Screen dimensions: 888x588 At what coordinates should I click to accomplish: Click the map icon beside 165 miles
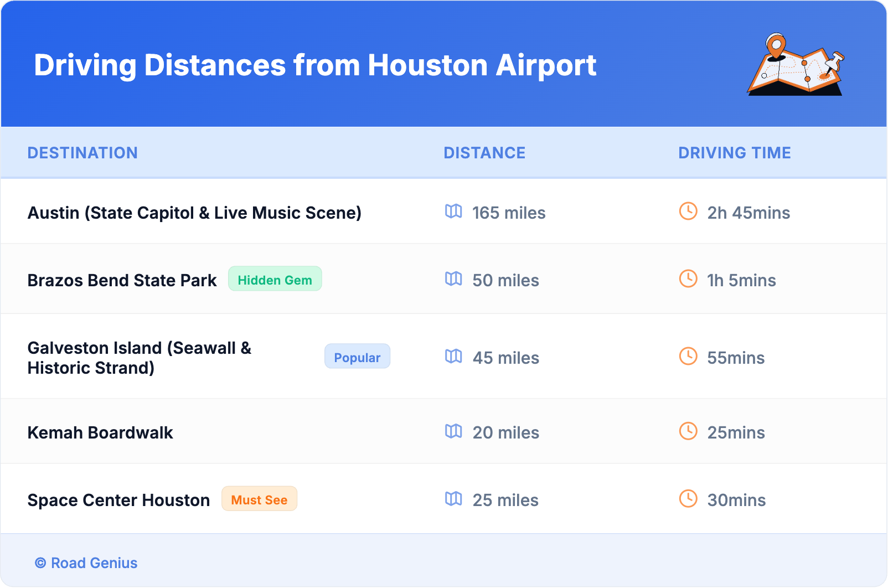pyautogui.click(x=453, y=212)
